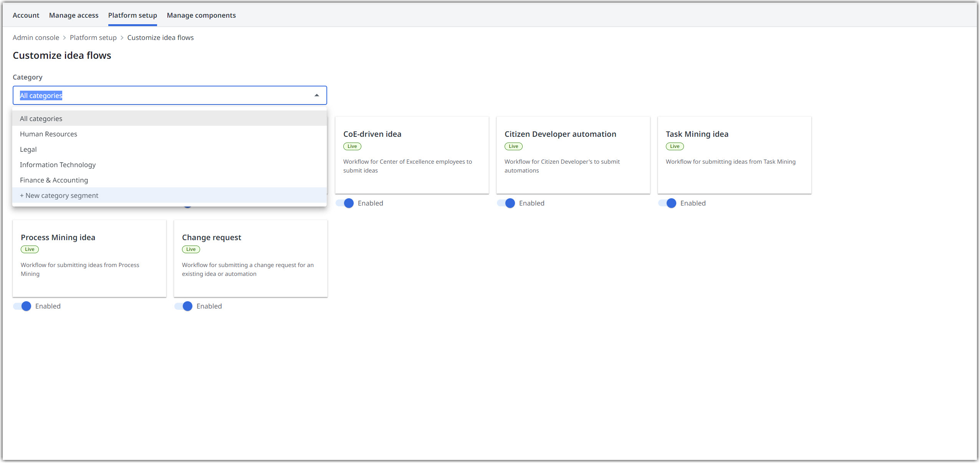Click the dropdown arrow to collapse Category menu

pyautogui.click(x=317, y=95)
